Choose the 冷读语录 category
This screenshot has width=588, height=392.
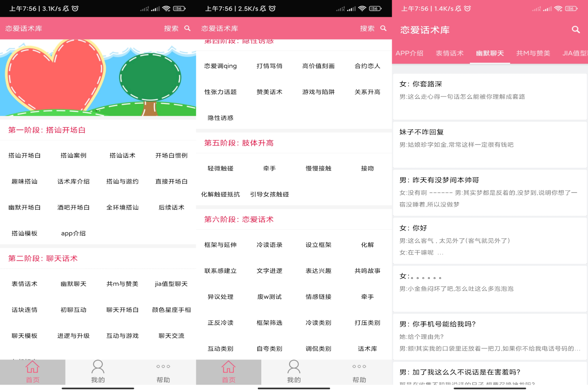tap(269, 245)
